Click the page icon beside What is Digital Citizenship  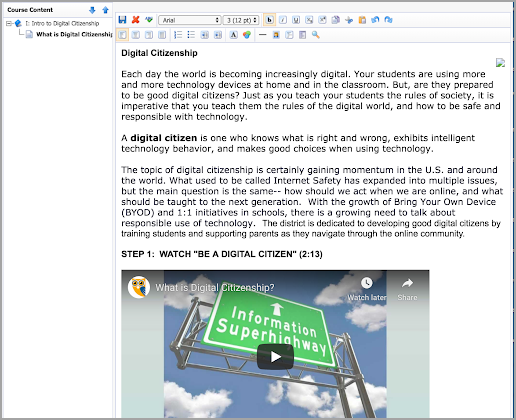click(29, 34)
